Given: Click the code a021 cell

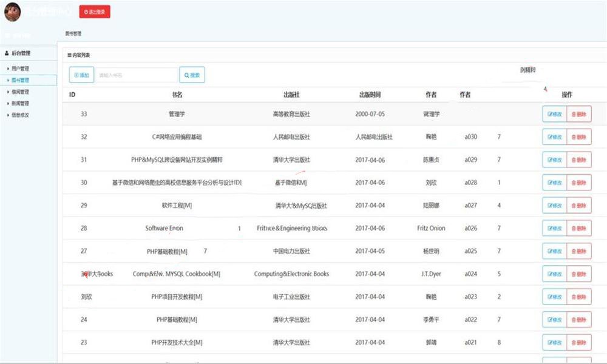Looking at the screenshot, I should coord(471,342).
